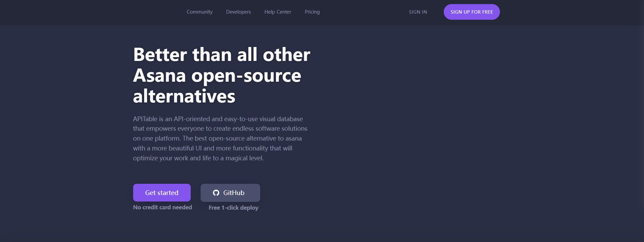Click the headline 'Better than all other Asana open-source alternatives'

click(x=222, y=75)
